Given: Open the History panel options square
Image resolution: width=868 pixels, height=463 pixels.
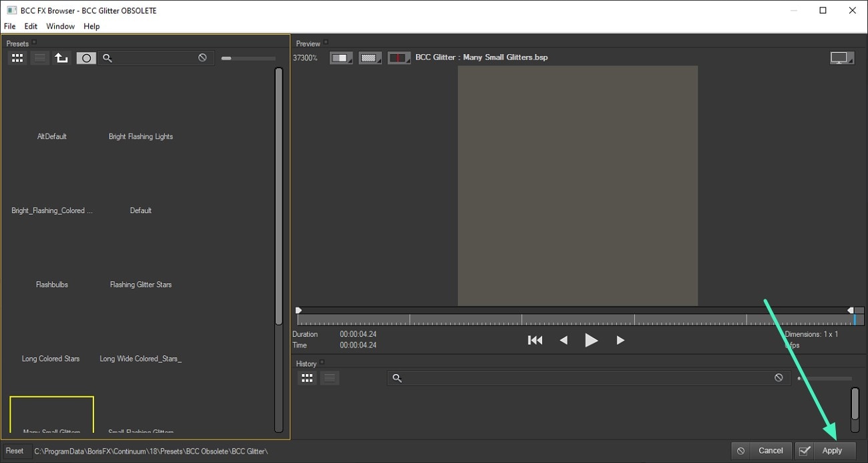Looking at the screenshot, I should [x=322, y=363].
